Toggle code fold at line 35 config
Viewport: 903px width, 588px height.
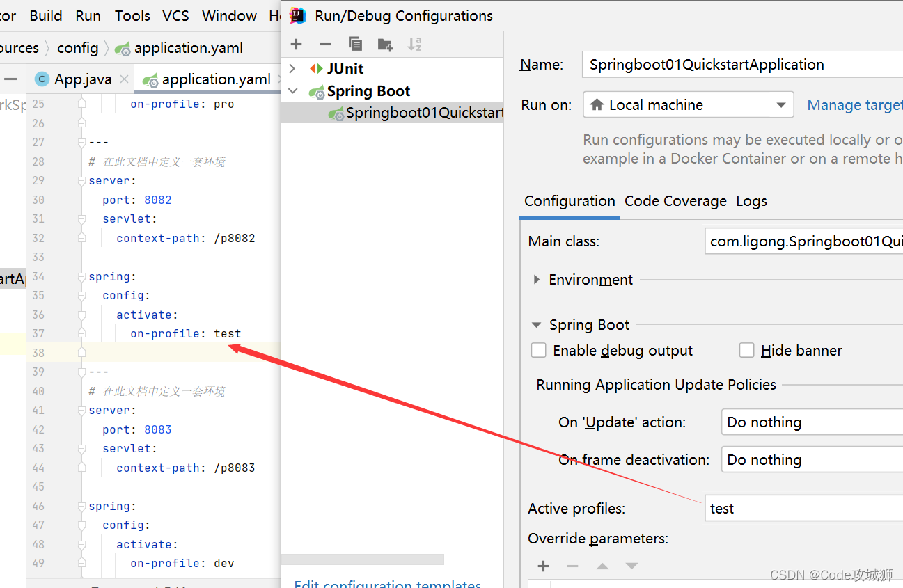[x=82, y=295]
